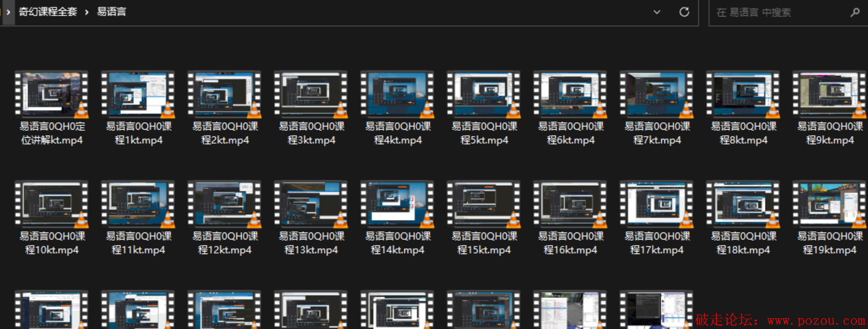The height and width of the screenshot is (329, 868).
Task: Select video file 易语言0QH0课程3kt.mp4
Action: click(311, 95)
